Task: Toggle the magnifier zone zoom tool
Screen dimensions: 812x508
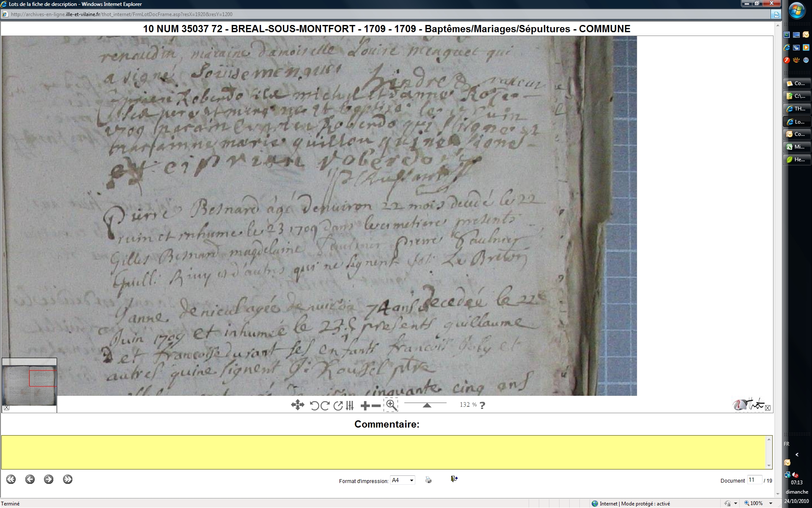Action: (x=391, y=405)
